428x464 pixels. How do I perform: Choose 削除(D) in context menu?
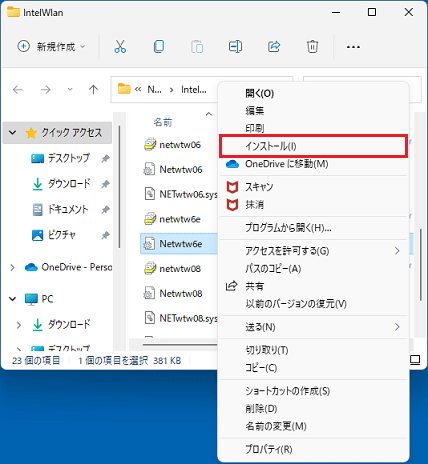(x=313, y=409)
